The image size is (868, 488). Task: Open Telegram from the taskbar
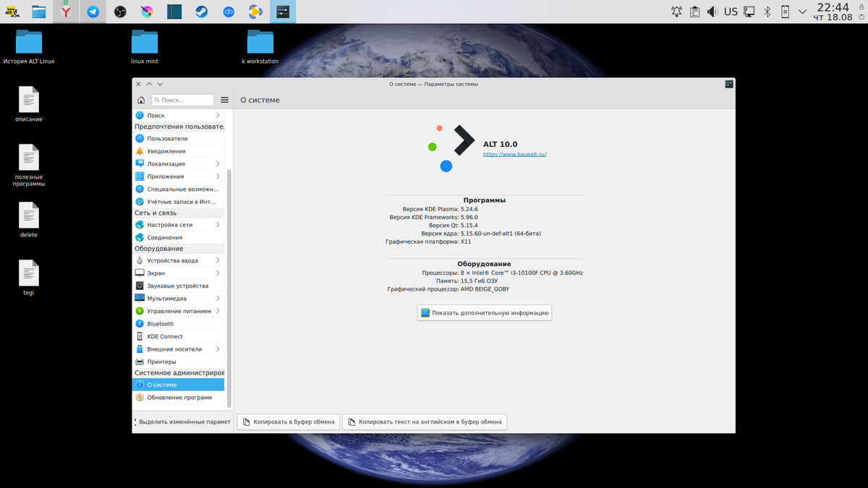(93, 12)
